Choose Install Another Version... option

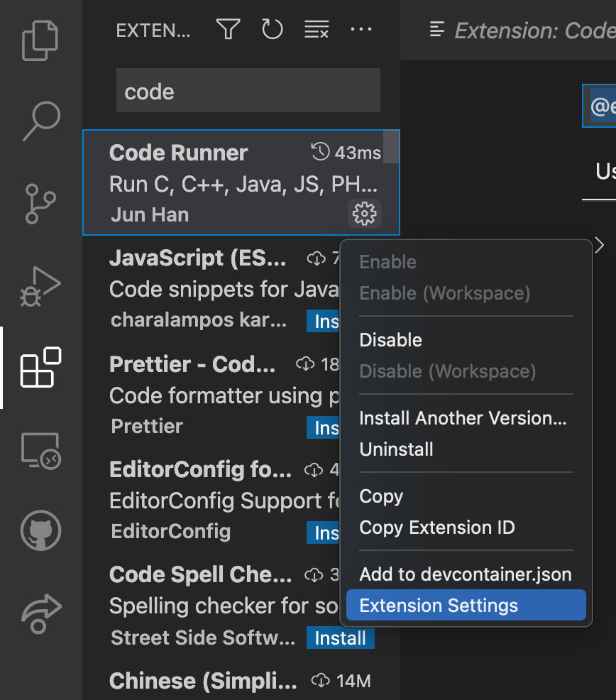pyautogui.click(x=466, y=418)
